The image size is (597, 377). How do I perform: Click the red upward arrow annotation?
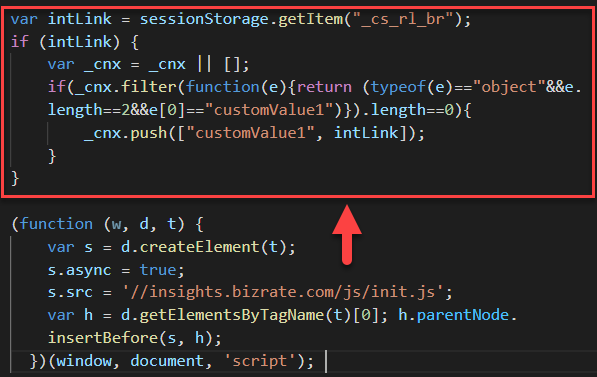(347, 235)
